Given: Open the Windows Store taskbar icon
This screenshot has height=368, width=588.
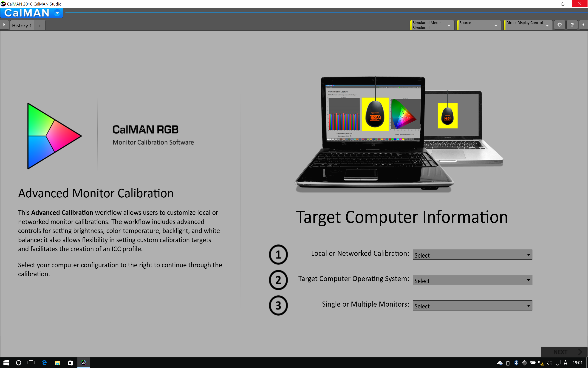Looking at the screenshot, I should [70, 363].
